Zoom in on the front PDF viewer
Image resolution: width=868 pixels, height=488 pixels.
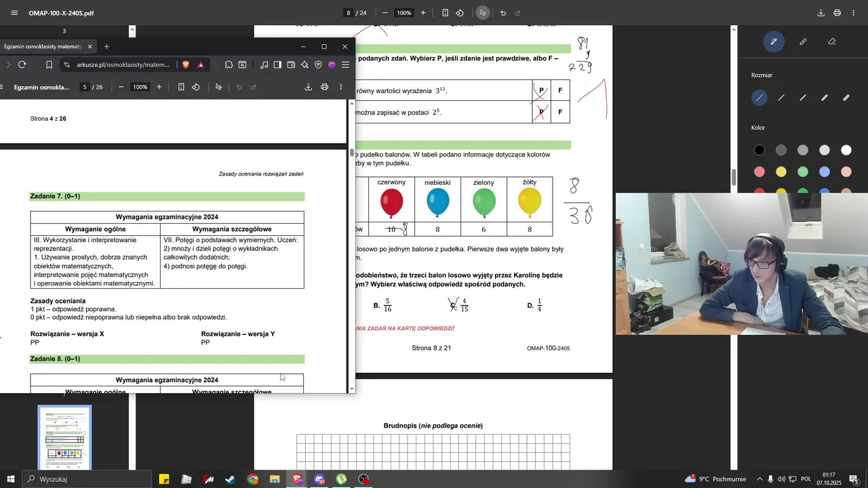point(159,87)
